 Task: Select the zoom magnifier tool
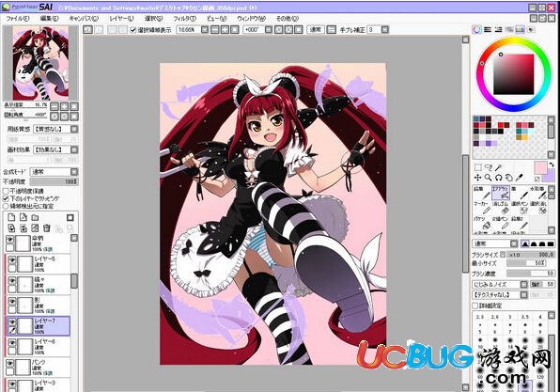pos(488,178)
